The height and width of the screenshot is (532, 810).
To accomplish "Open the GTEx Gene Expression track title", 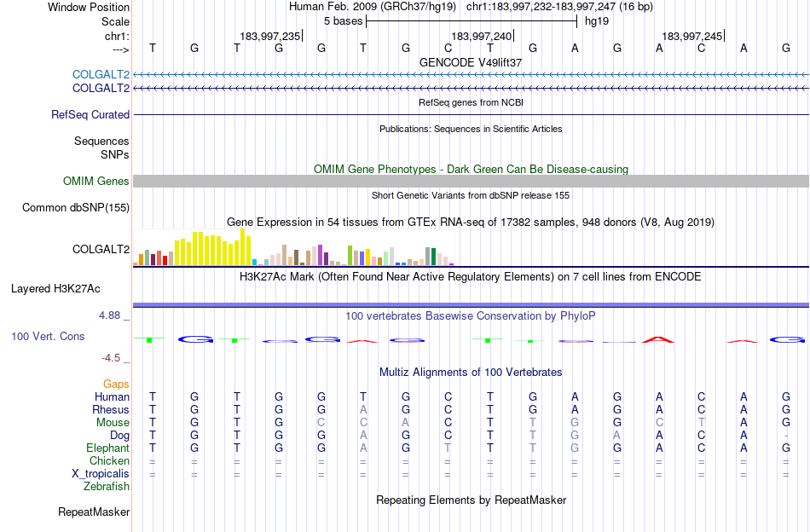I will (471, 223).
